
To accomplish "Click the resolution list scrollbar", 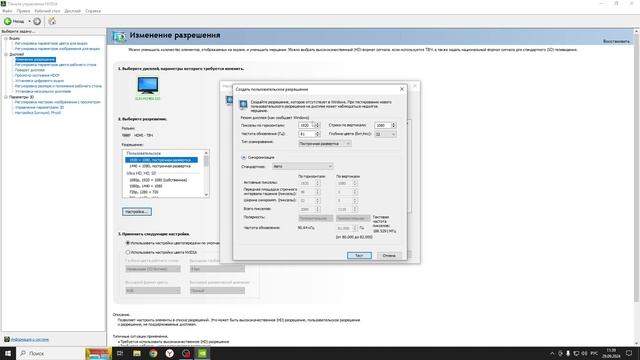I will point(206,174).
